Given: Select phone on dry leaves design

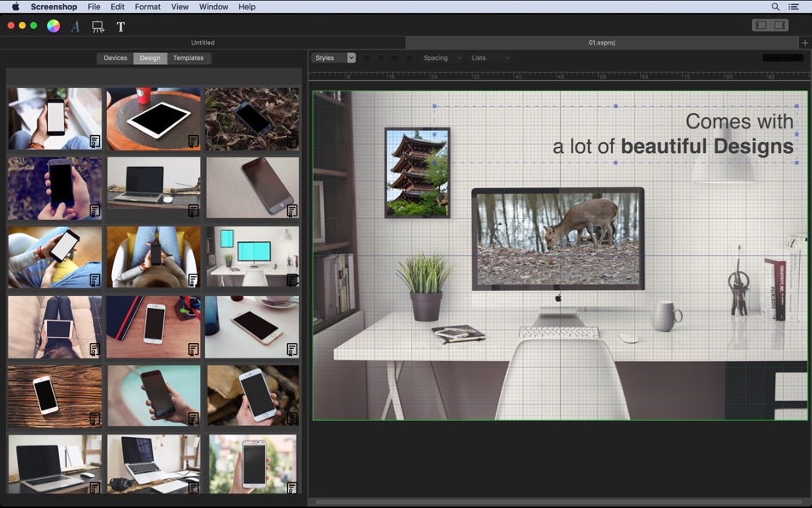Looking at the screenshot, I should (x=252, y=119).
